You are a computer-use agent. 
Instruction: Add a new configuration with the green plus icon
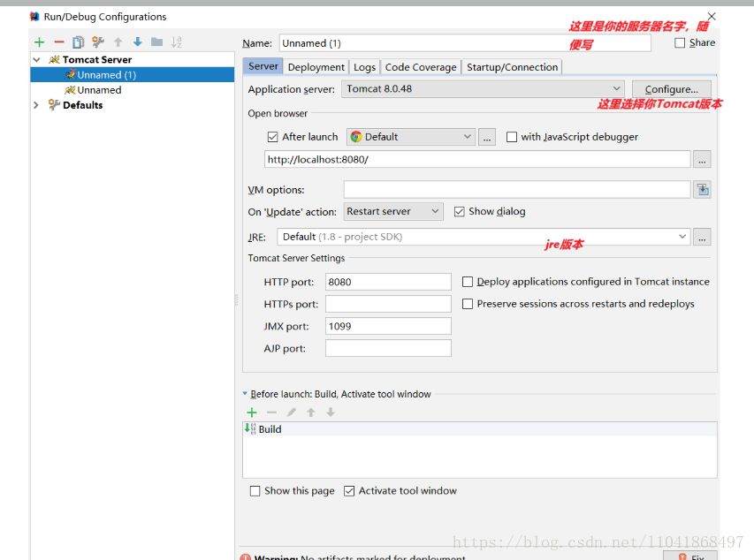coord(40,42)
